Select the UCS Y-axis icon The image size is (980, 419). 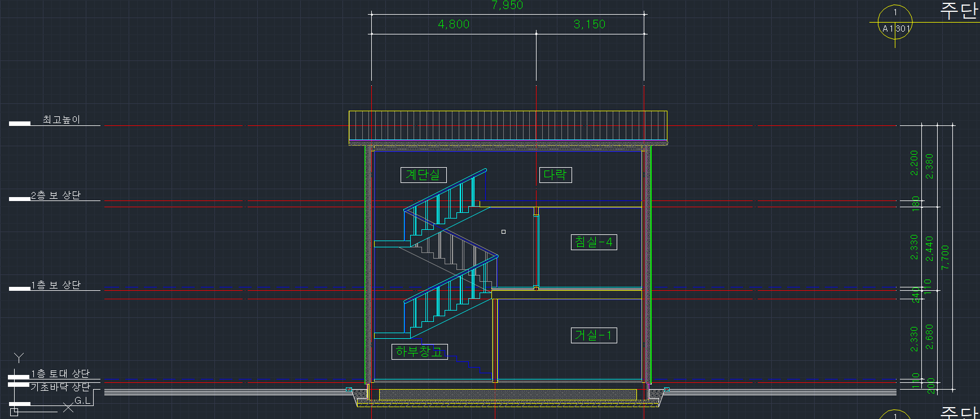point(19,358)
